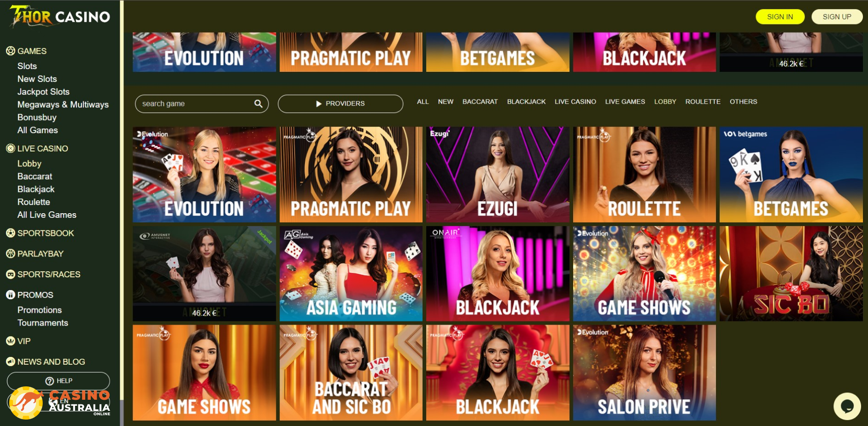Click the Live Casino sidebar icon
The width and height of the screenshot is (868, 426).
coord(11,148)
